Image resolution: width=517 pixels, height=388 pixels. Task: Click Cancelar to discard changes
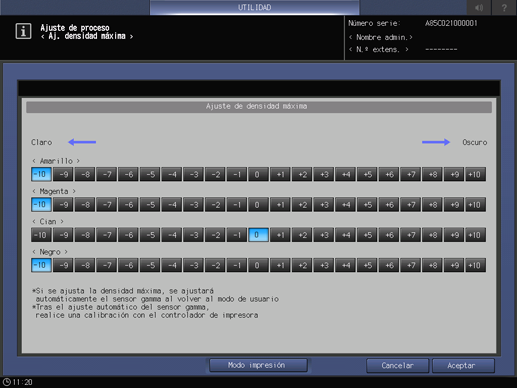click(397, 365)
